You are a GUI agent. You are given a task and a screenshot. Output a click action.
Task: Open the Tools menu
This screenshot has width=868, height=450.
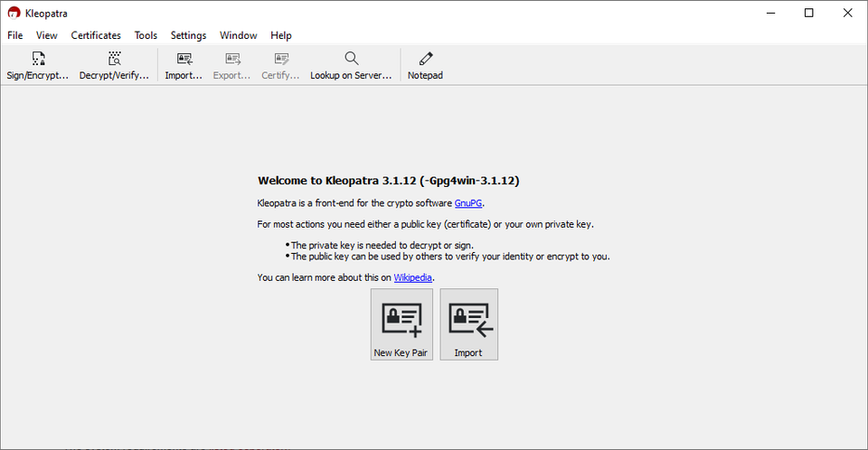pyautogui.click(x=146, y=35)
